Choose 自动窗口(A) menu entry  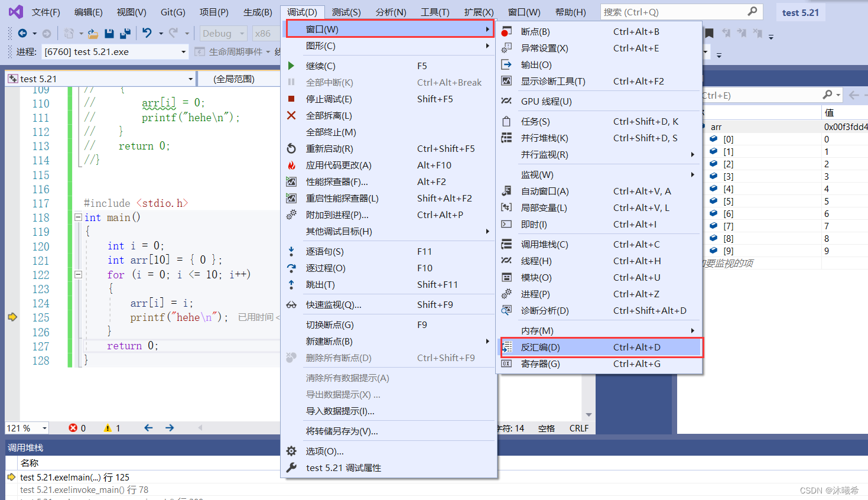click(599, 191)
